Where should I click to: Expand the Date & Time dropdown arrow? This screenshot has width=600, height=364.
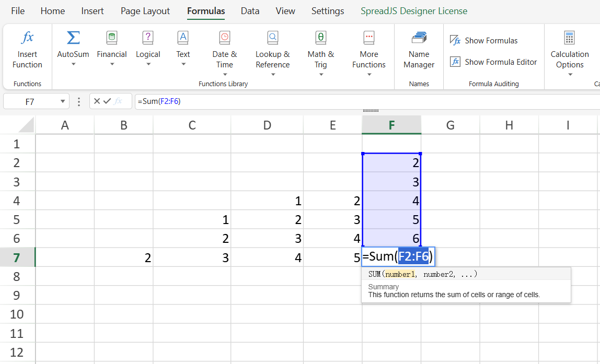pos(225,75)
